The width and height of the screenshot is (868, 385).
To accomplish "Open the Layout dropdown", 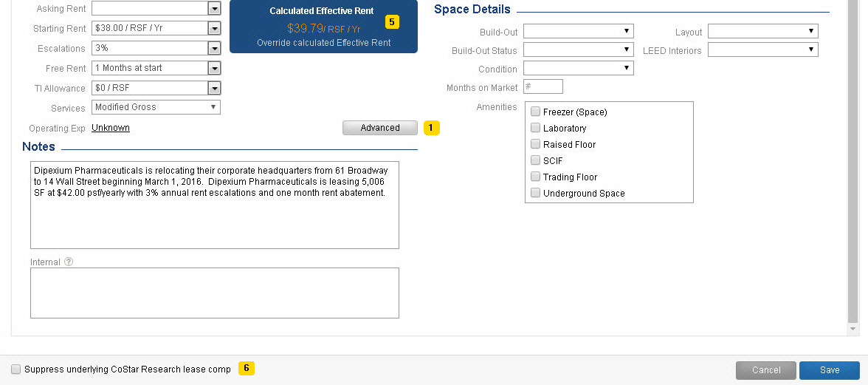I will pyautogui.click(x=763, y=31).
